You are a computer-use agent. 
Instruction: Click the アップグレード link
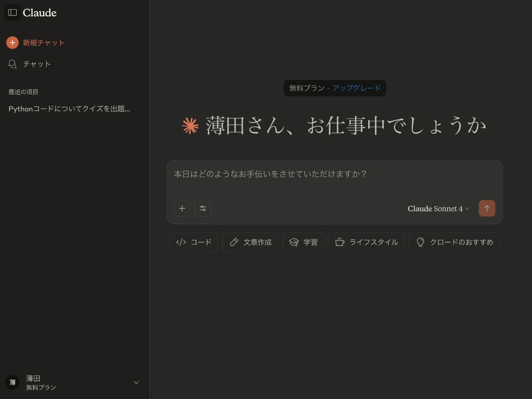pos(356,88)
